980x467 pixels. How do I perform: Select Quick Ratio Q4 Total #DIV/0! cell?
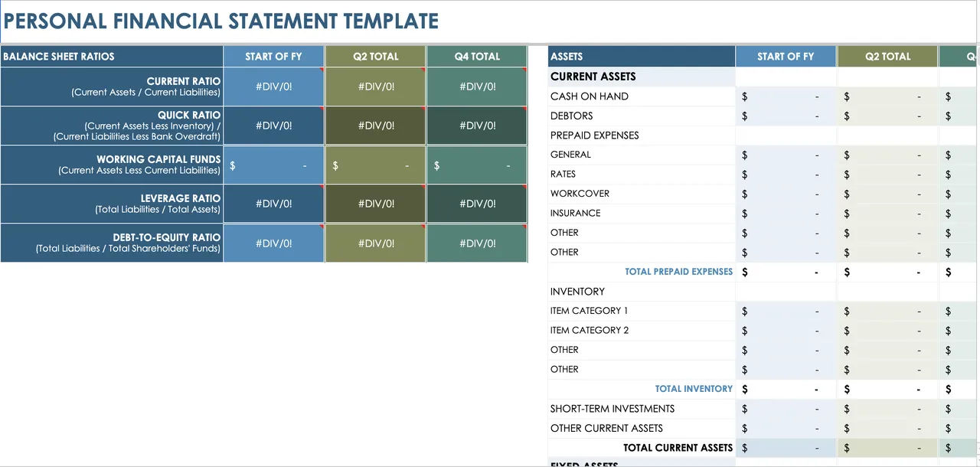(476, 126)
